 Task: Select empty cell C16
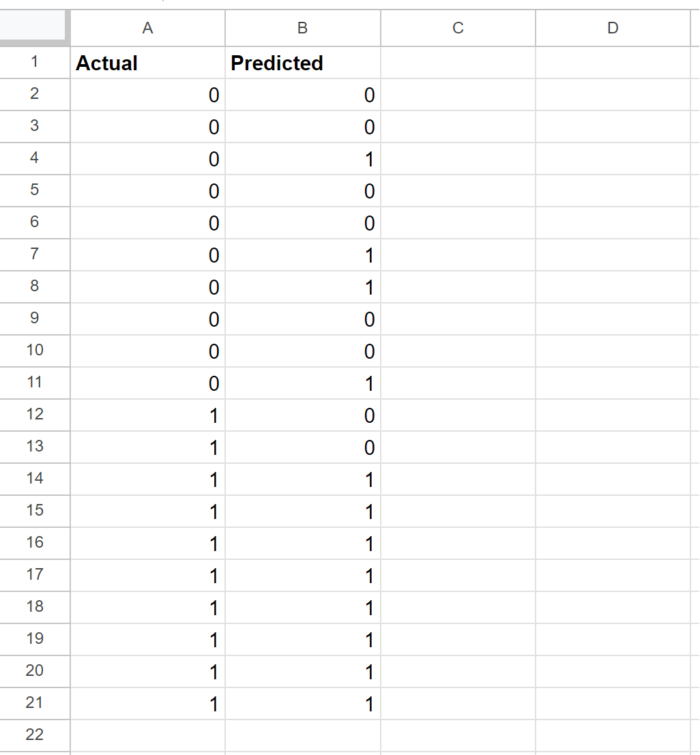(x=458, y=543)
